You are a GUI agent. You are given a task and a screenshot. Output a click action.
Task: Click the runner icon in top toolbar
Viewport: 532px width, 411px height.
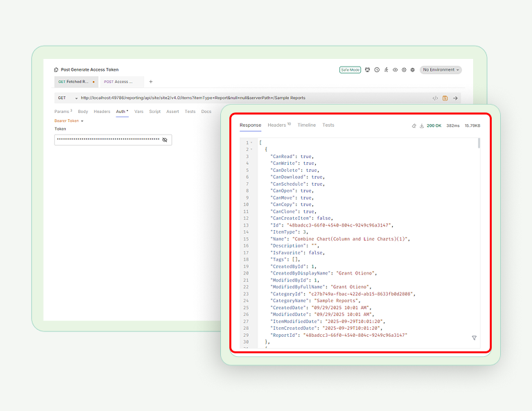(x=386, y=70)
